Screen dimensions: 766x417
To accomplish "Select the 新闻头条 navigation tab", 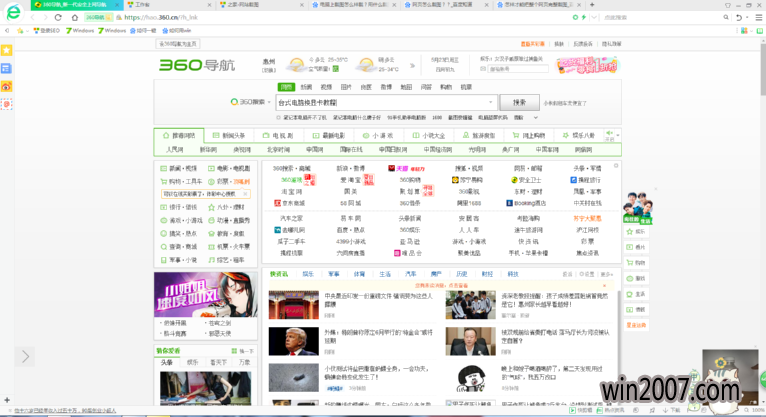I will [x=229, y=135].
